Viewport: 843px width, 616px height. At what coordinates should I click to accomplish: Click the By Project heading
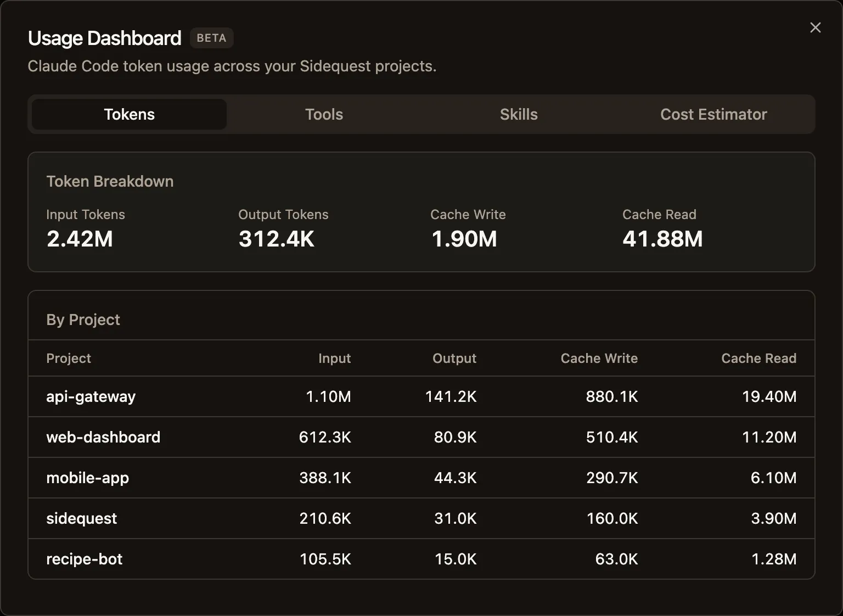(x=83, y=320)
